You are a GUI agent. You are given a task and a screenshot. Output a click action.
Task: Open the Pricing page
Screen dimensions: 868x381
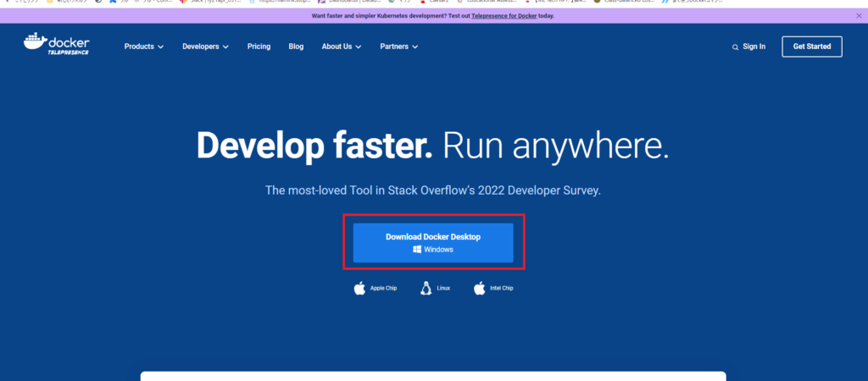pos(259,47)
